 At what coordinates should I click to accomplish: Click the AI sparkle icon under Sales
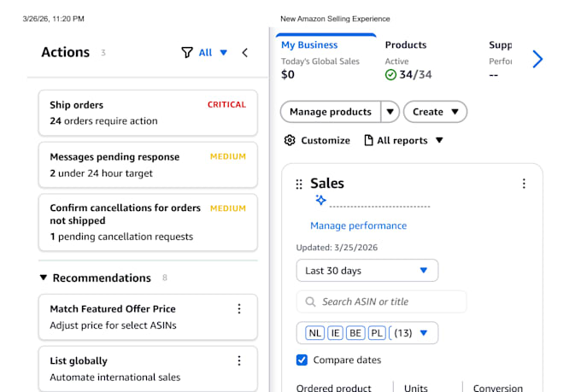321,200
